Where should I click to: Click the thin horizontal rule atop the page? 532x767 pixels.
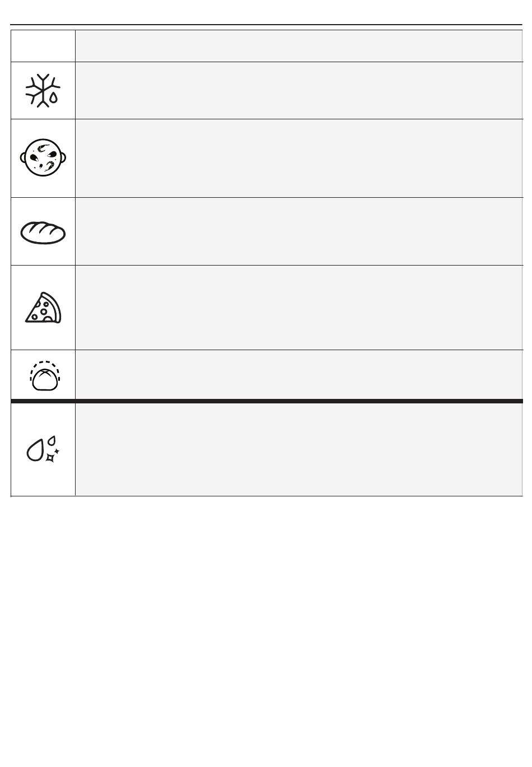[x=267, y=25]
